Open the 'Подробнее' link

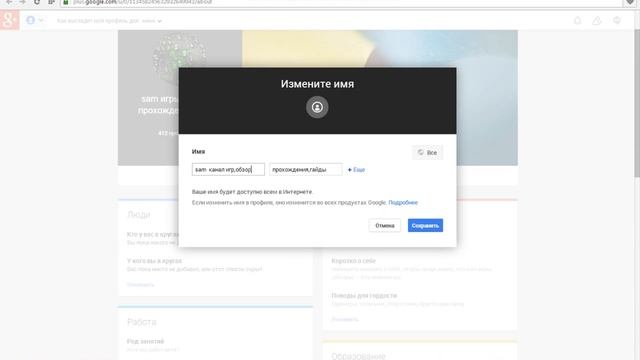click(403, 202)
